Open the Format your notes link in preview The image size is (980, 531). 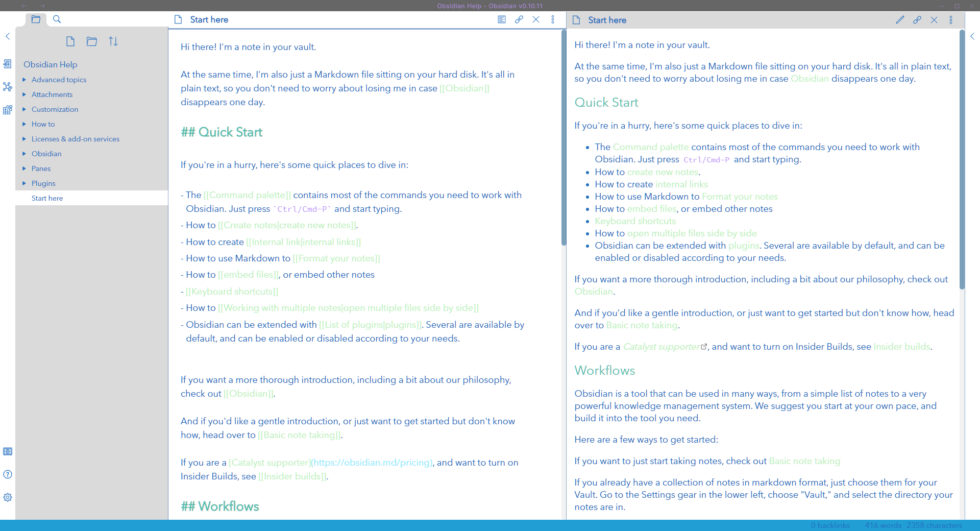click(740, 197)
